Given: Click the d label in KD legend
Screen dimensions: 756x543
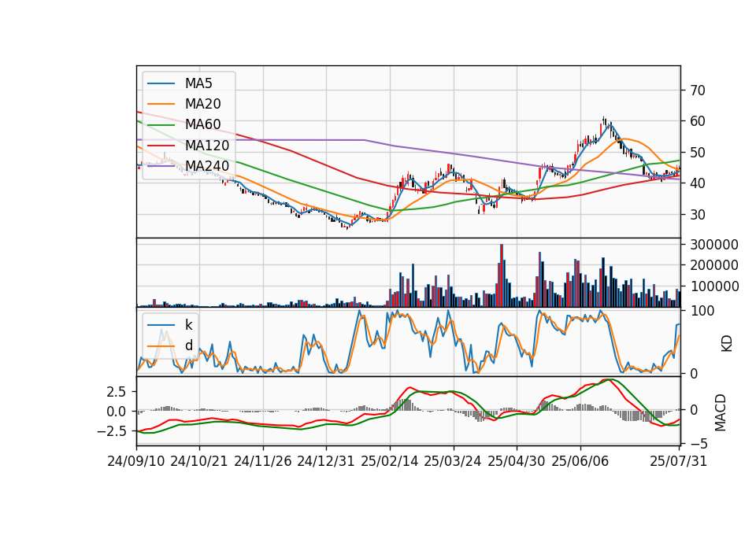Looking at the screenshot, I should click(188, 345).
